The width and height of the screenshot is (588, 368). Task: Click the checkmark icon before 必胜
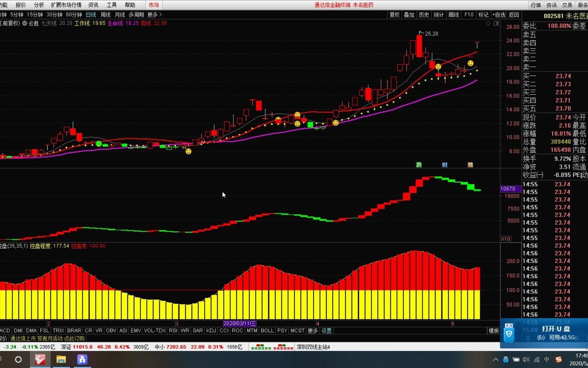pos(25,23)
